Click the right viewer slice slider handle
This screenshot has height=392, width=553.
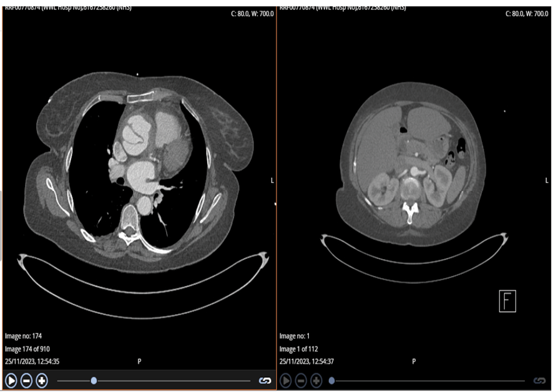point(331,380)
